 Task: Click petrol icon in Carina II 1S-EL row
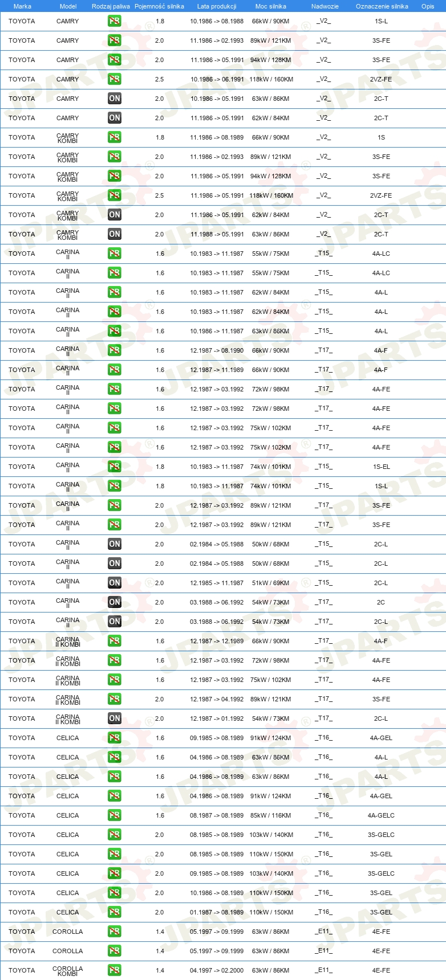[115, 467]
